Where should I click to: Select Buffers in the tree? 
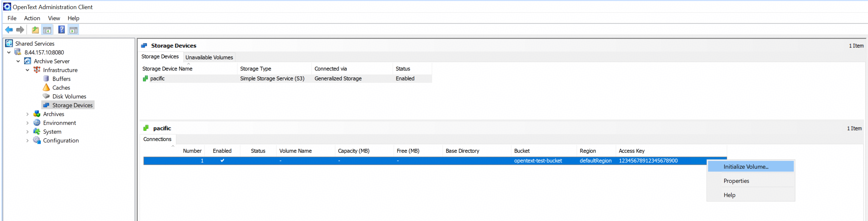(61, 79)
